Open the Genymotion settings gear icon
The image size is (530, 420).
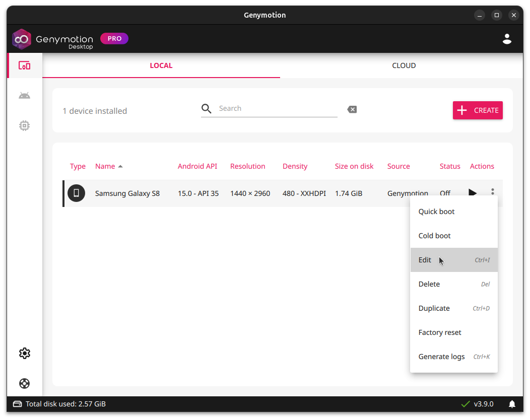pyautogui.click(x=24, y=353)
